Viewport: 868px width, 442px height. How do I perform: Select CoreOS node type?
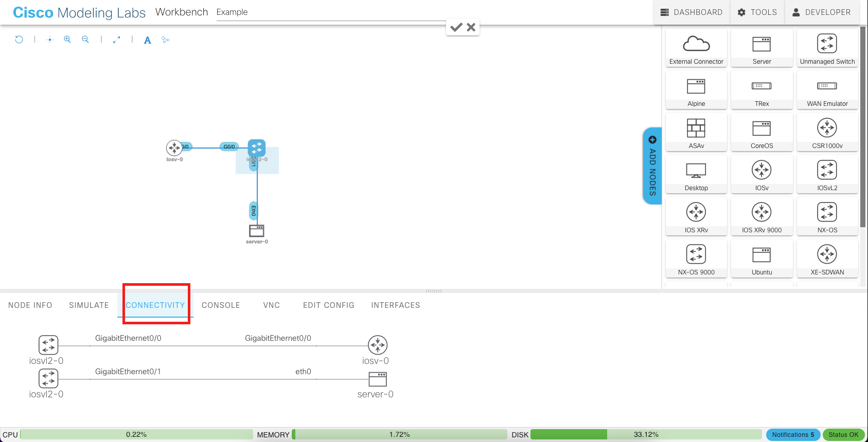coord(761,132)
